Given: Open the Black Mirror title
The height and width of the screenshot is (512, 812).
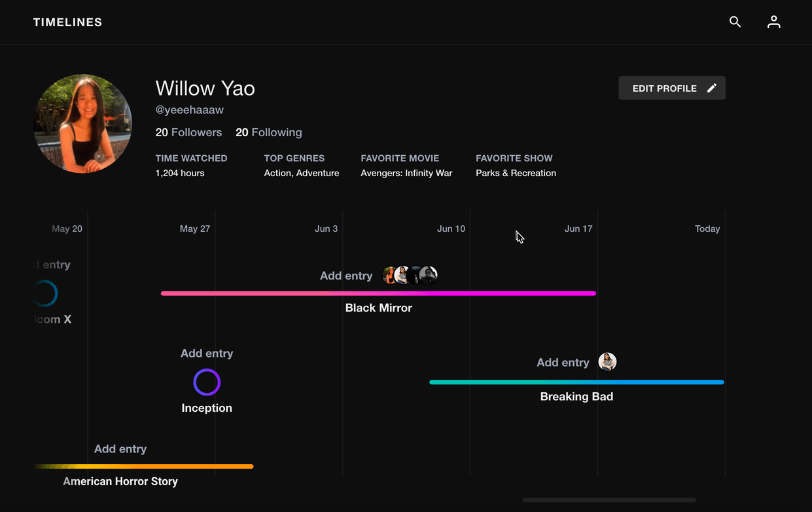Looking at the screenshot, I should 379,308.
